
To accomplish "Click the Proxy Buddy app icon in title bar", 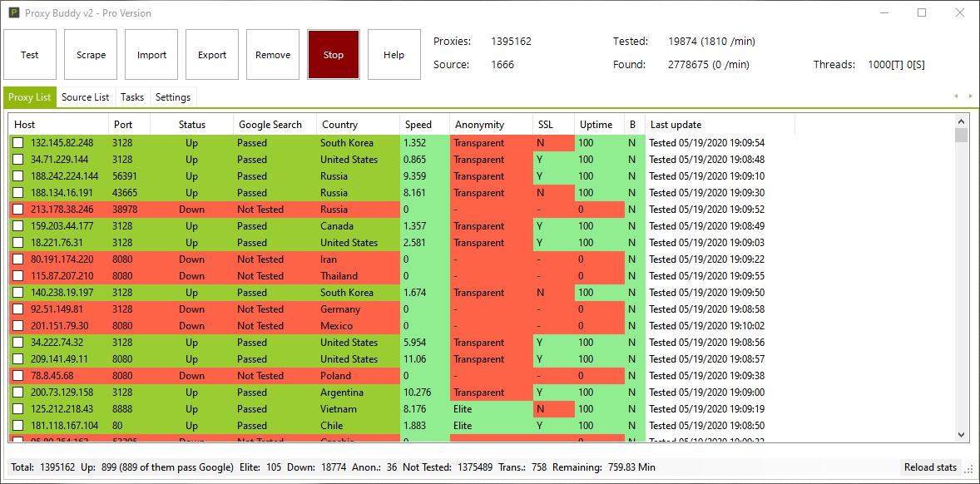I will (13, 13).
